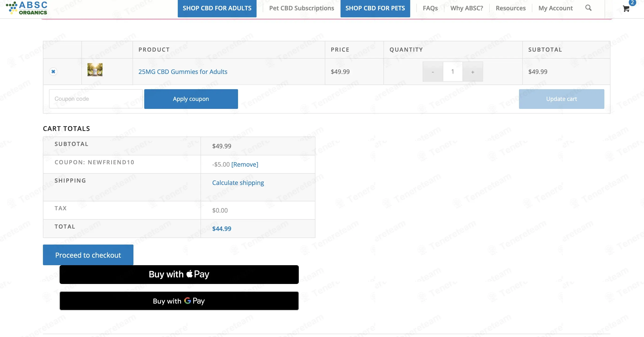
Task: Open gummies product thumbnail image
Action: 95,69
